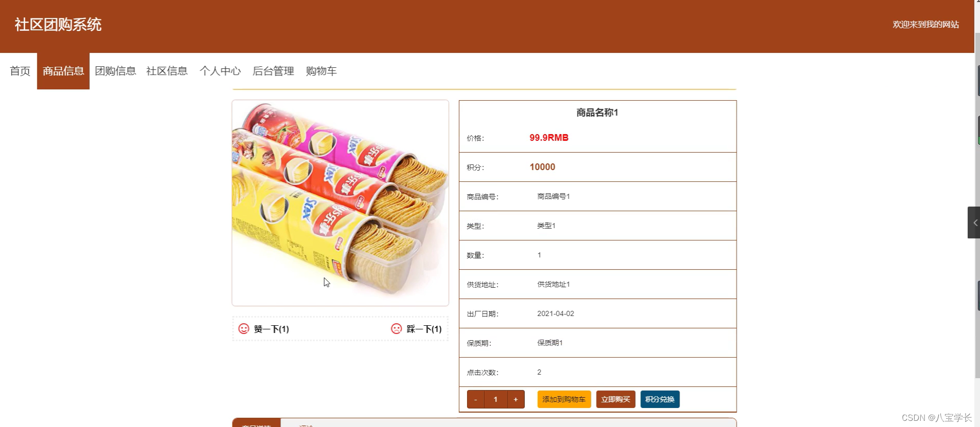
Task: Open 个人中心 page
Action: point(220,71)
